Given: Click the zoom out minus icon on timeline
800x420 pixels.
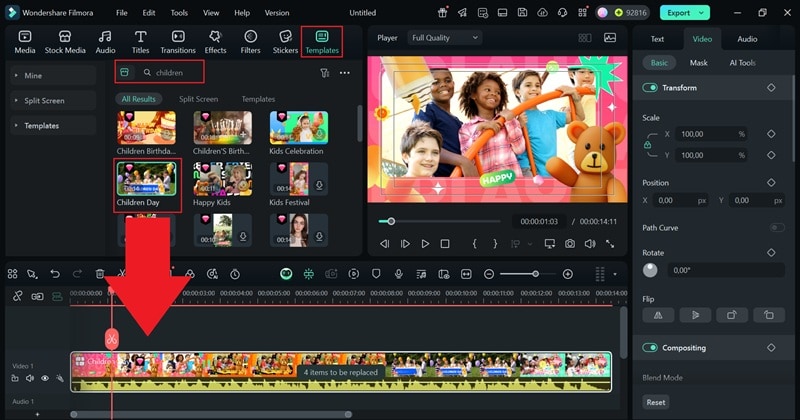Looking at the screenshot, I should click(x=489, y=274).
